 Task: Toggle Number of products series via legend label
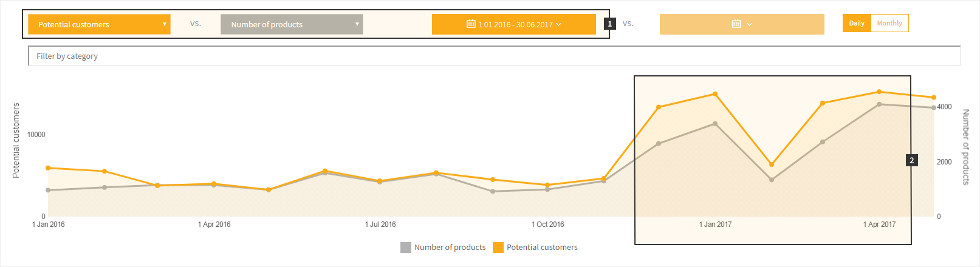tap(450, 248)
